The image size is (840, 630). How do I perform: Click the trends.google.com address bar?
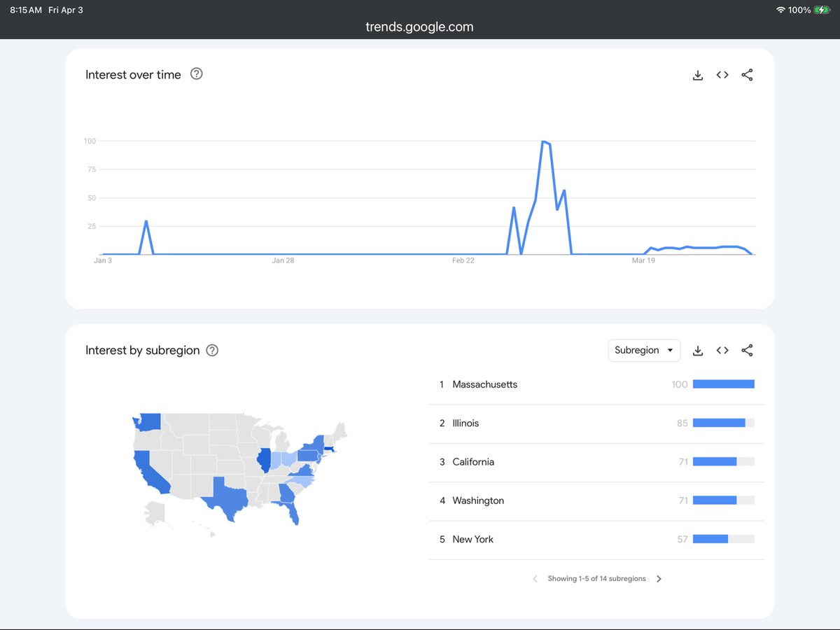coord(419,27)
